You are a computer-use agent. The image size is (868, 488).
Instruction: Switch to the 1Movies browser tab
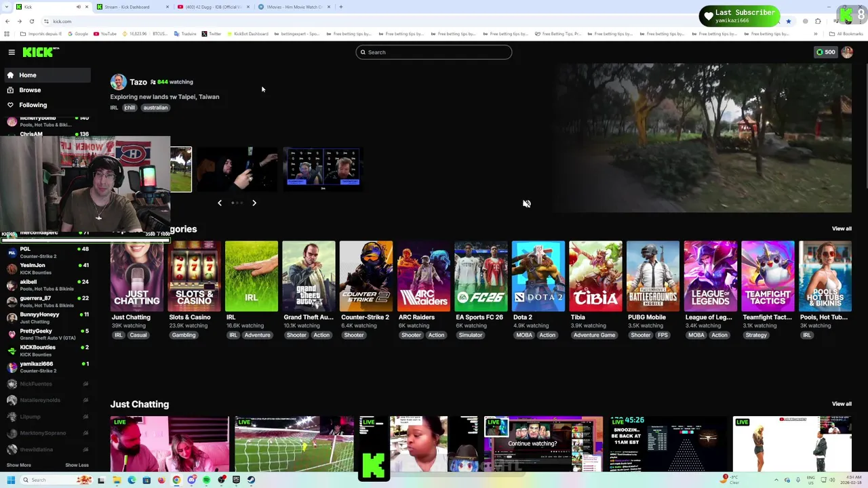tap(294, 7)
